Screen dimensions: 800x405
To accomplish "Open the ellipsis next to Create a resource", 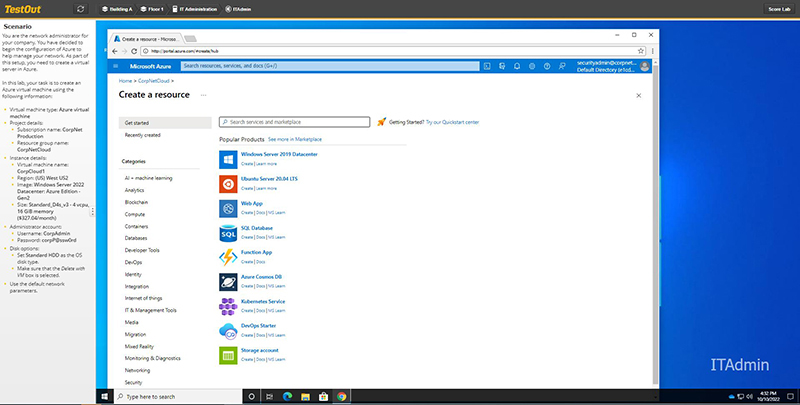I will click(x=204, y=95).
